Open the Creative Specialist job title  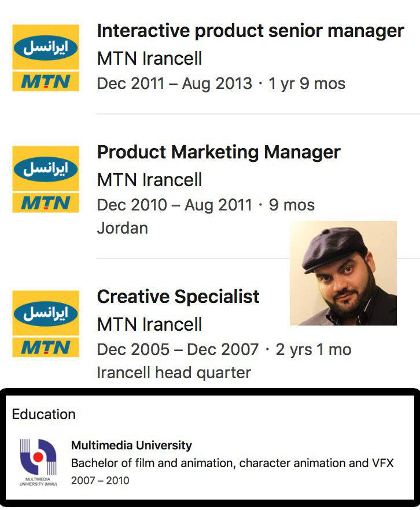[x=178, y=297]
